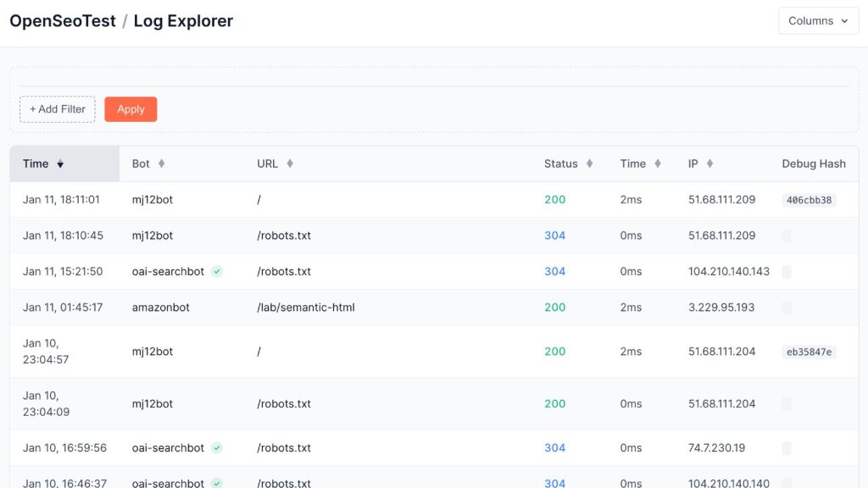Click the Add Filter button
Image resolution: width=868 pixels, height=488 pixels.
58,109
